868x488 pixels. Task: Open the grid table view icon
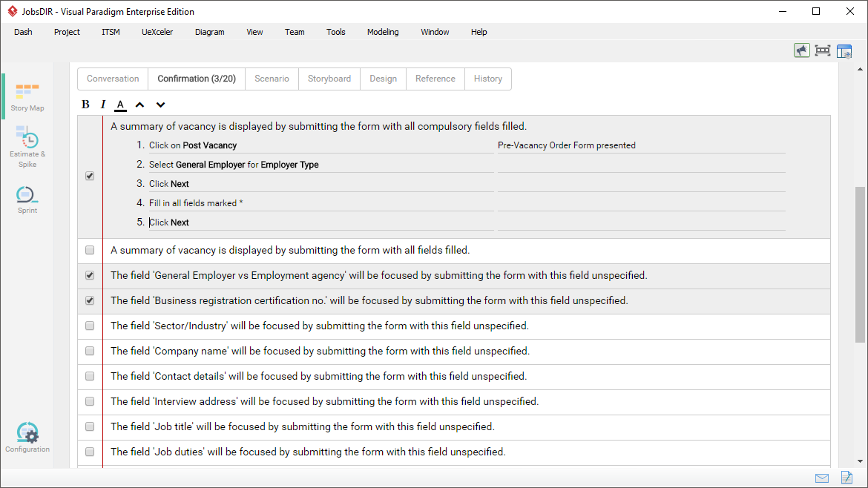coord(844,50)
